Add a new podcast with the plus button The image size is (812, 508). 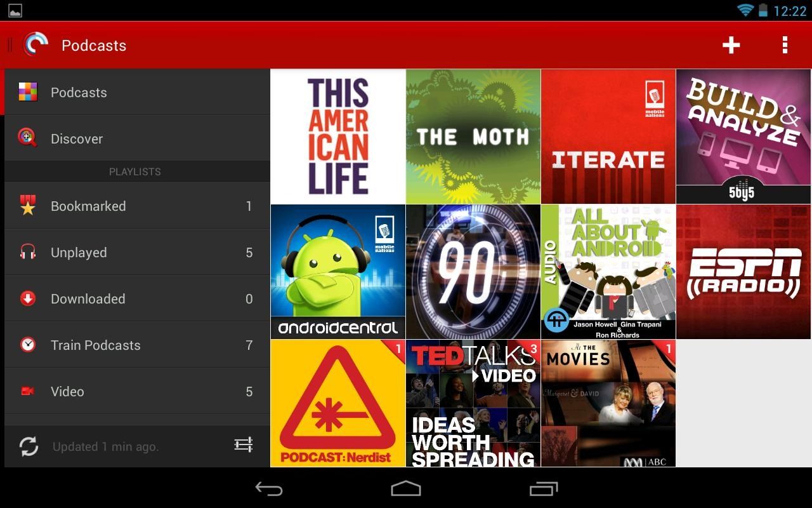click(x=731, y=45)
